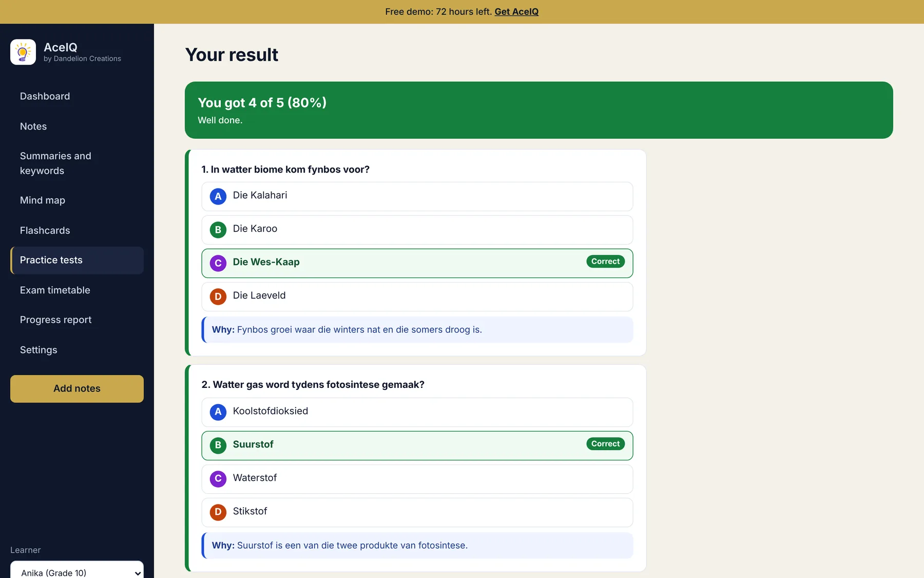Image resolution: width=924 pixels, height=578 pixels.
Task: Click the 'You got 4 of 5' score text
Action: pyautogui.click(x=262, y=103)
